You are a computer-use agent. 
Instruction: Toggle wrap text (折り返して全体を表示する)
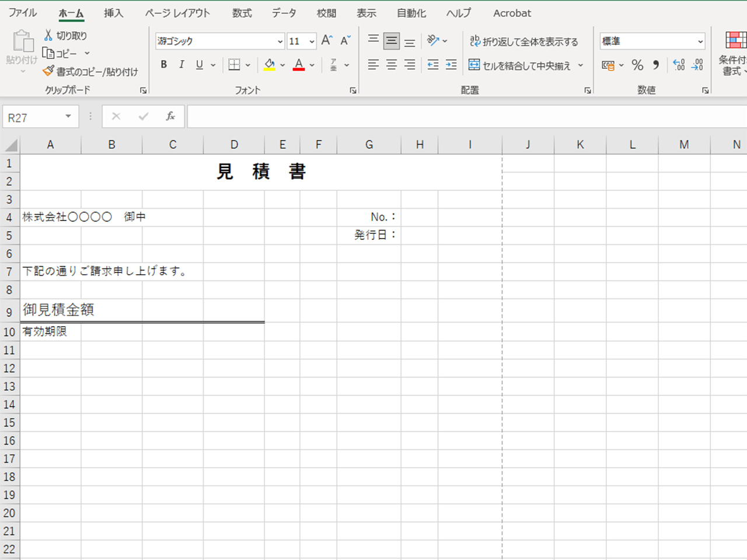[524, 41]
